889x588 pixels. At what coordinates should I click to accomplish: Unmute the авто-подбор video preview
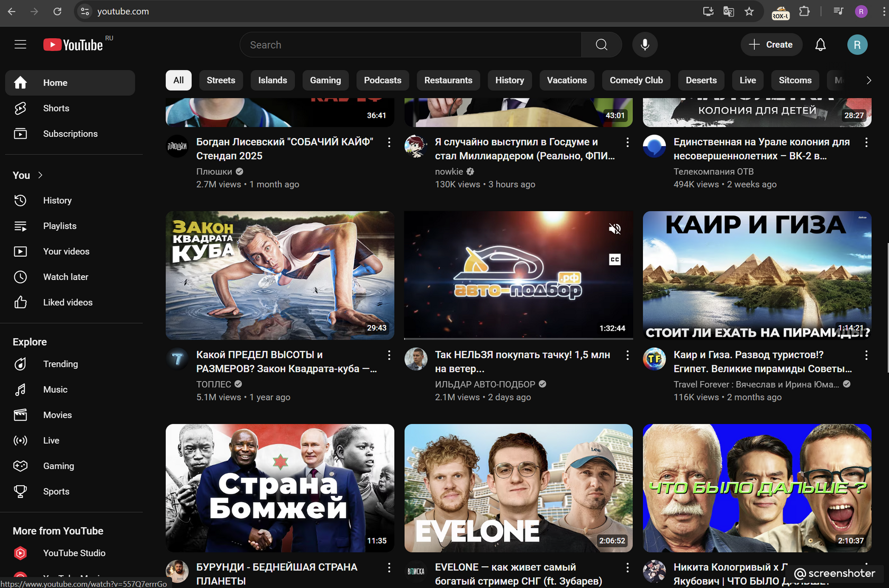pyautogui.click(x=614, y=229)
